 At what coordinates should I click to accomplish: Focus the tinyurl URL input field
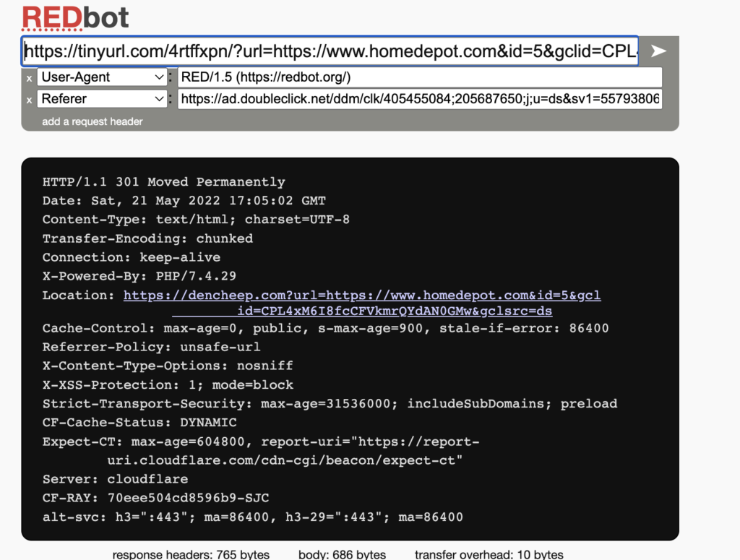point(330,51)
